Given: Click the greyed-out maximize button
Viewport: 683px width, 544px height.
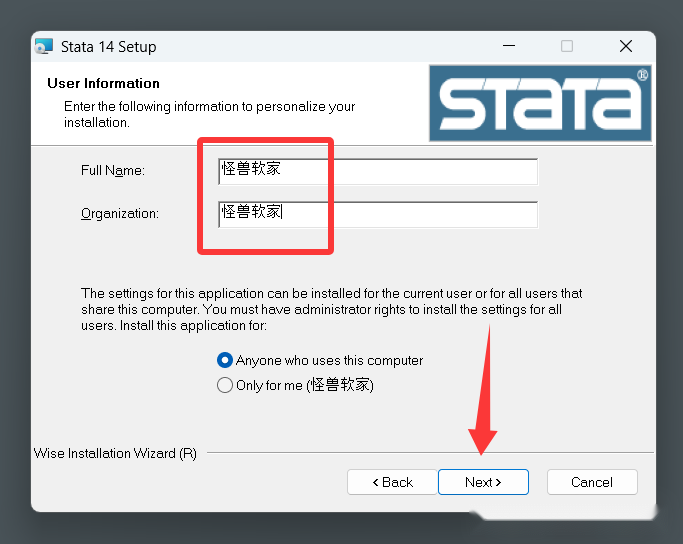Looking at the screenshot, I should pyautogui.click(x=567, y=46).
